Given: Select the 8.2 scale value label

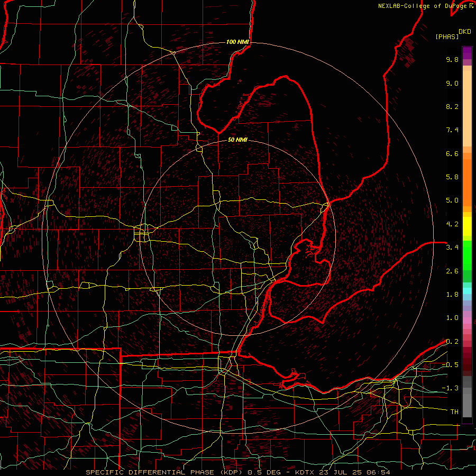Looking at the screenshot, I should click(x=452, y=106).
